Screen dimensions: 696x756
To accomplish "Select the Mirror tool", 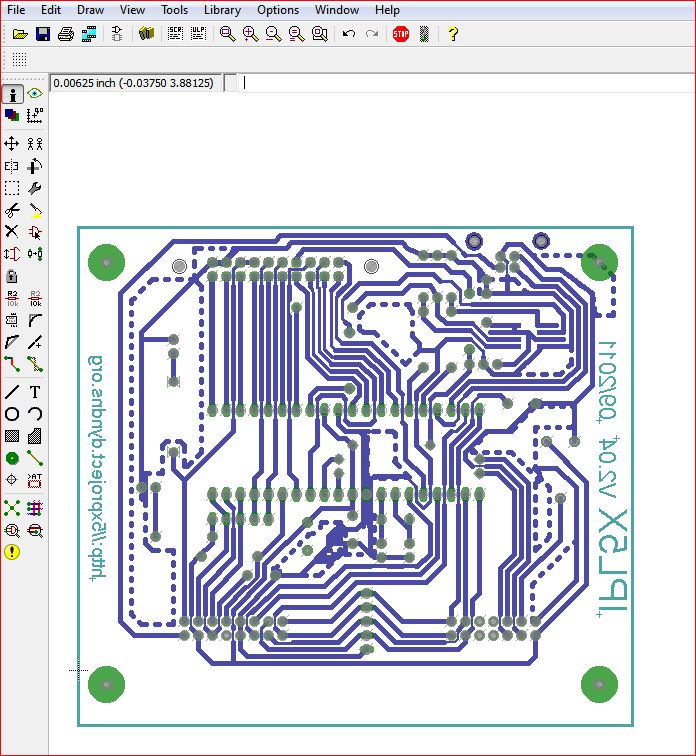I will [12, 166].
